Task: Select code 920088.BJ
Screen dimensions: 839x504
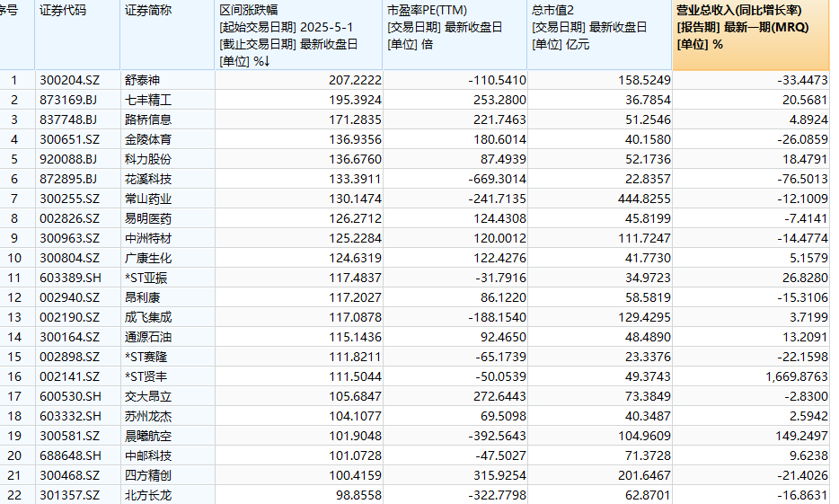Action: [68, 159]
